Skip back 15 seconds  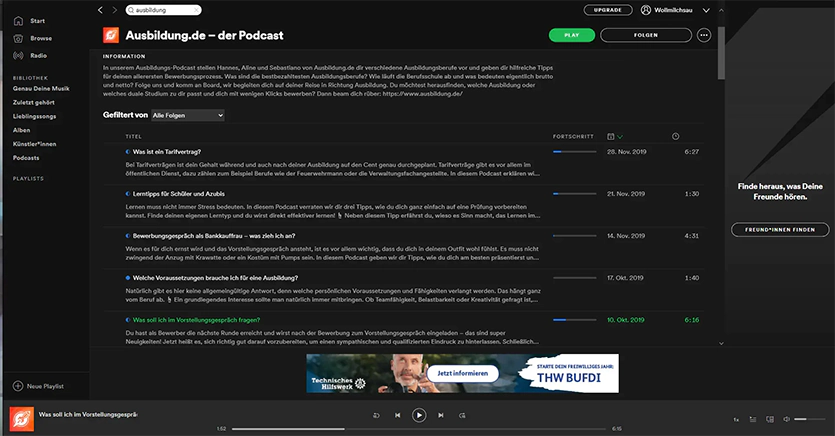376,415
